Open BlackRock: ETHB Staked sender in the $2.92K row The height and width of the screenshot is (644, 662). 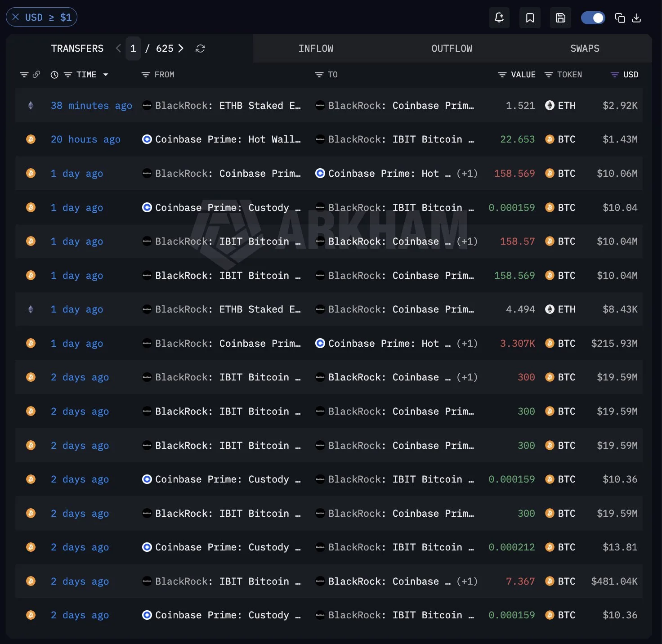(228, 106)
